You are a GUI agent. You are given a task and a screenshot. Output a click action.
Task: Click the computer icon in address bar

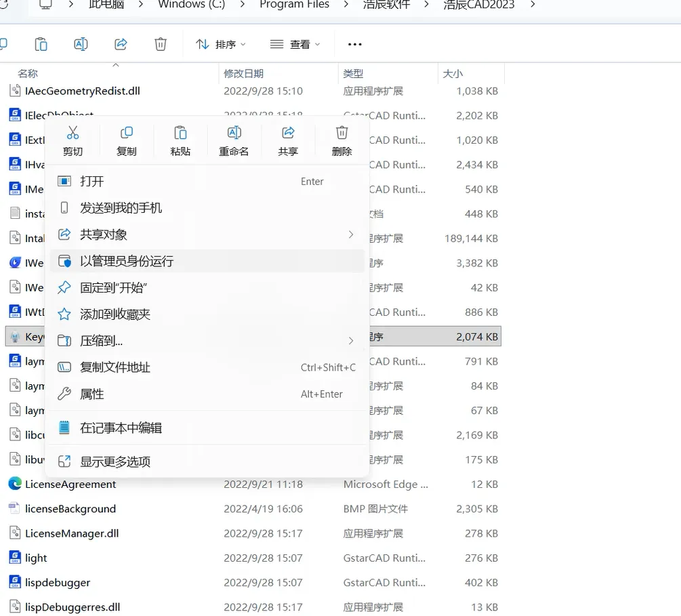tap(45, 4)
